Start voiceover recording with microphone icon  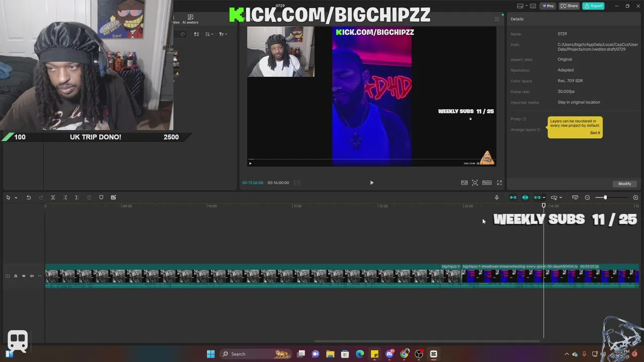tap(497, 198)
